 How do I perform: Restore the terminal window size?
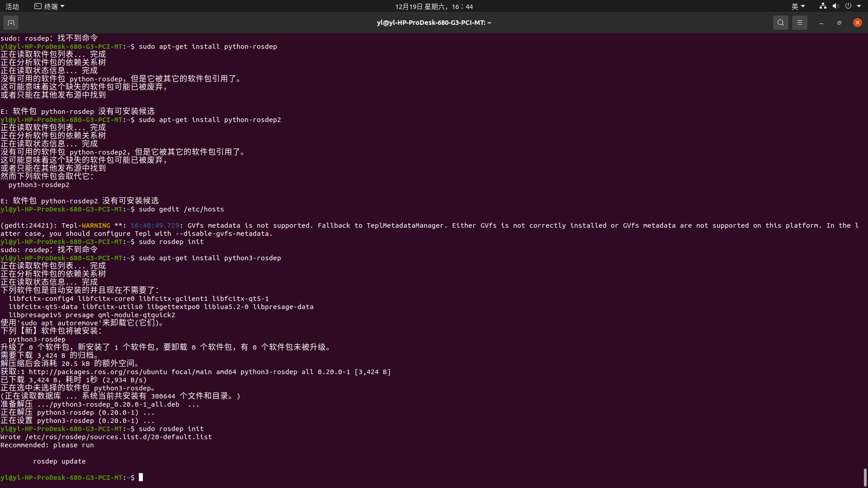[839, 22]
